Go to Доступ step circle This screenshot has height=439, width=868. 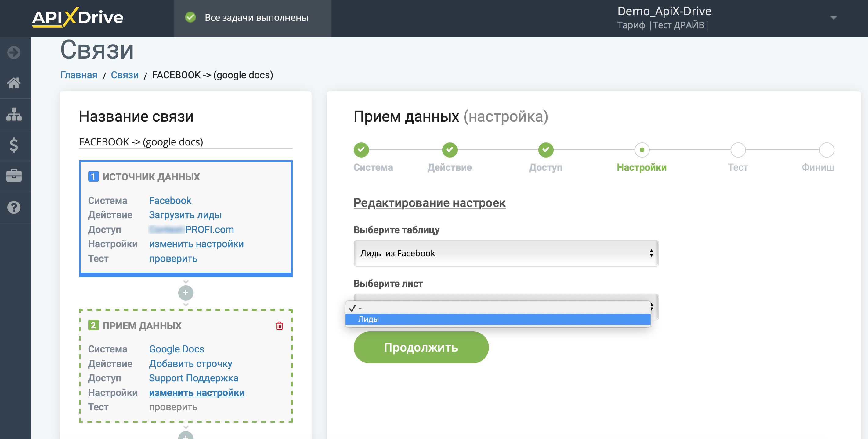[545, 150]
